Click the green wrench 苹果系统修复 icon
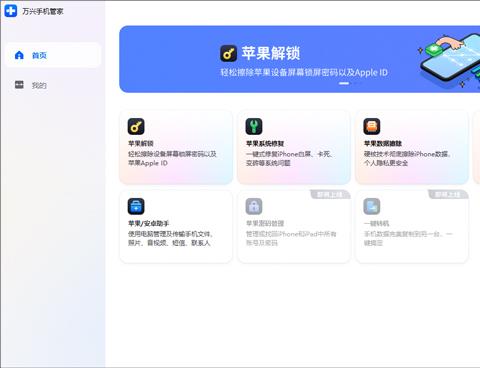The height and width of the screenshot is (368, 480). point(254,126)
